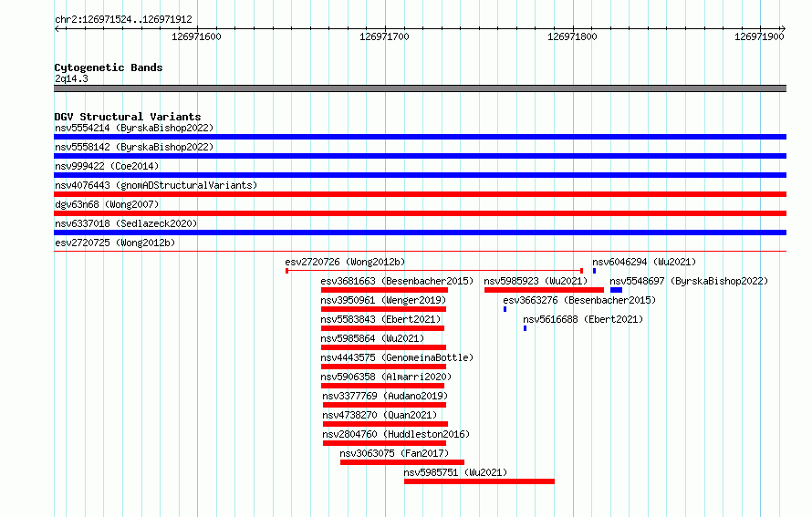Click nsv4076443 (gnomADStructuralVariants) label
The image size is (812, 517).
tap(156, 185)
